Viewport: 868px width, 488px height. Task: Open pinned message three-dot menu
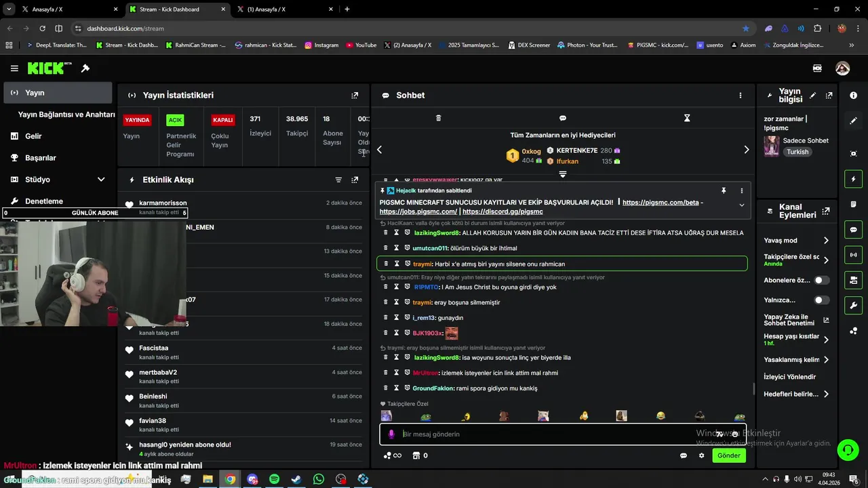741,191
